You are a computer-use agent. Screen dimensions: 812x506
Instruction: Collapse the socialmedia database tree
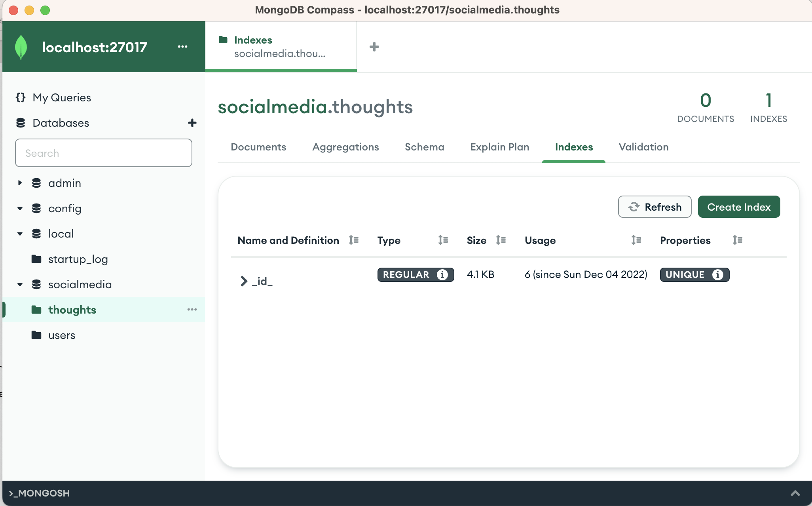point(19,284)
